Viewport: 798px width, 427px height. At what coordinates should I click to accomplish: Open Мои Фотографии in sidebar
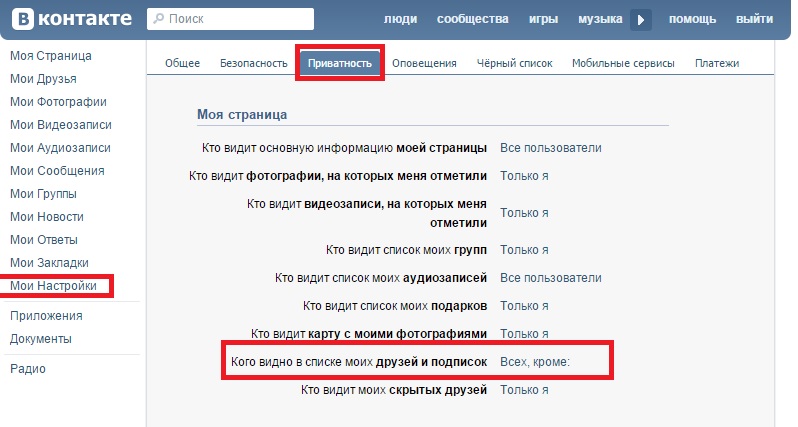click(58, 102)
